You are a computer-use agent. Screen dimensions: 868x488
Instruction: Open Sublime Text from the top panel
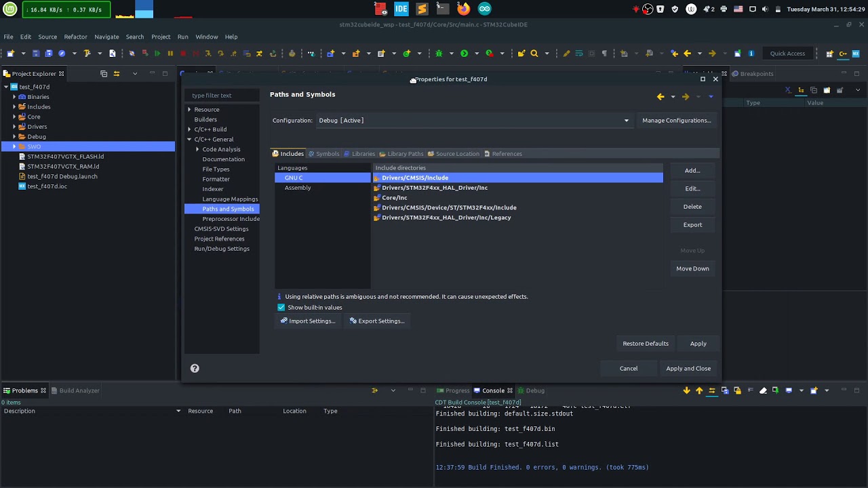422,9
